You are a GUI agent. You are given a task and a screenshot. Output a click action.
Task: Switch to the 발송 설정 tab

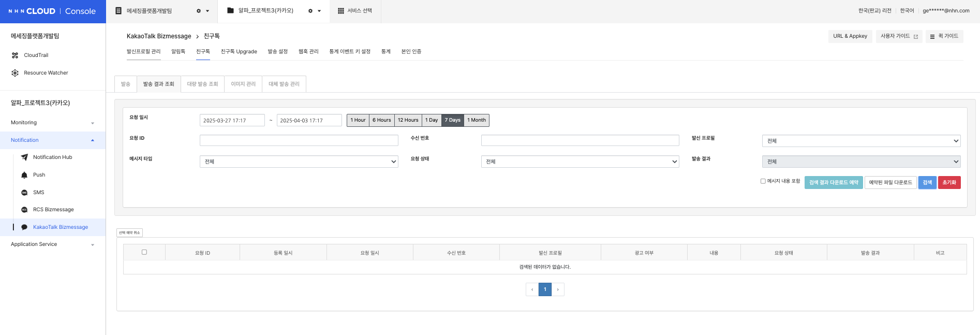(278, 52)
